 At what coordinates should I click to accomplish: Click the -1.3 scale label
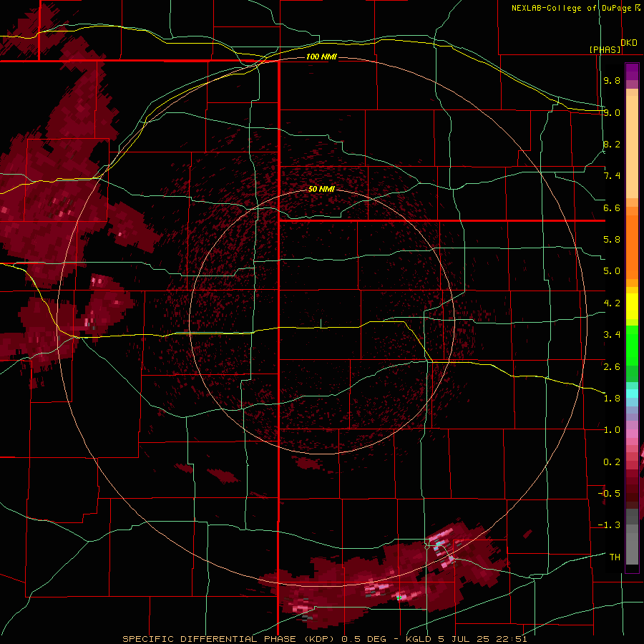(609, 525)
